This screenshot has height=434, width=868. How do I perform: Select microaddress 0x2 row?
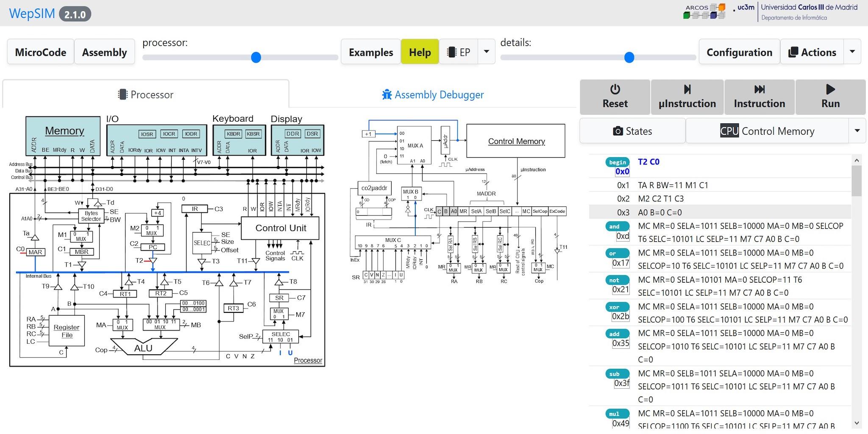[x=720, y=199]
